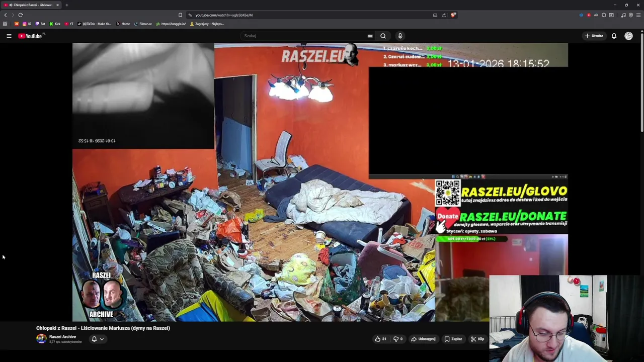This screenshot has height=362, width=644.
Task: Like the video with thumbs up
Action: tap(380, 339)
